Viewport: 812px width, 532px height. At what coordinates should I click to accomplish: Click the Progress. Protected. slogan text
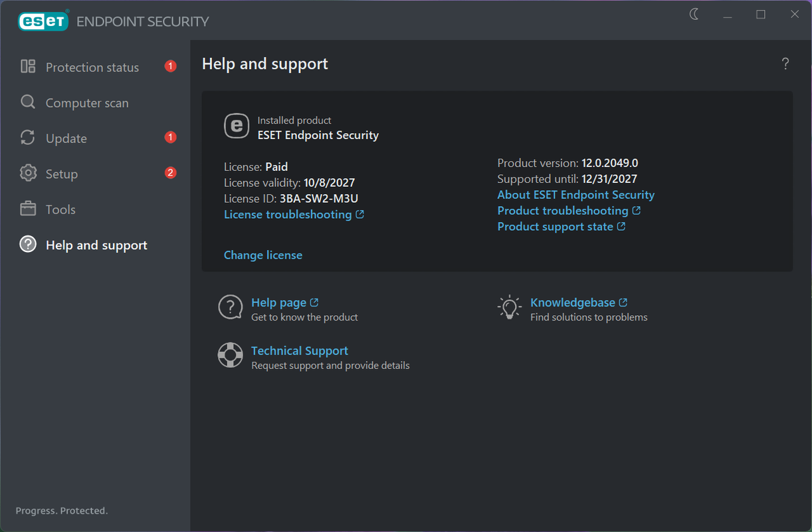coord(62,511)
